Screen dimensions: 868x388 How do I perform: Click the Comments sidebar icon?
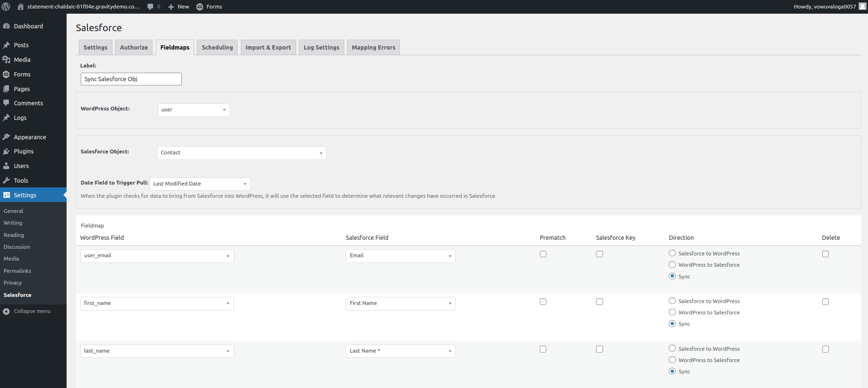[x=7, y=103]
